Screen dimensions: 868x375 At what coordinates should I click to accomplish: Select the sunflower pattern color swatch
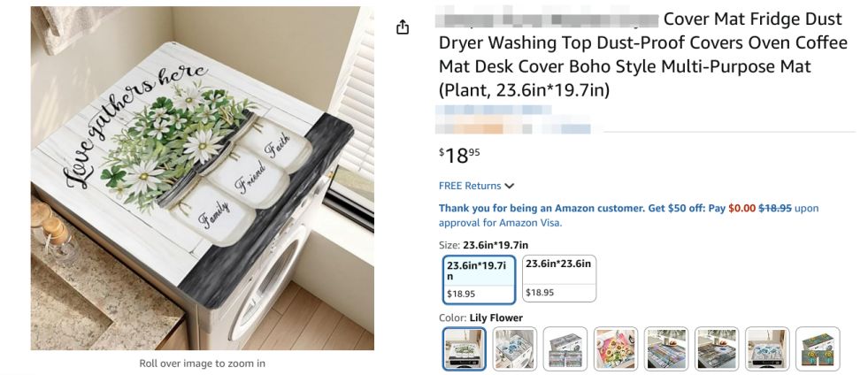pyautogui.click(x=615, y=348)
